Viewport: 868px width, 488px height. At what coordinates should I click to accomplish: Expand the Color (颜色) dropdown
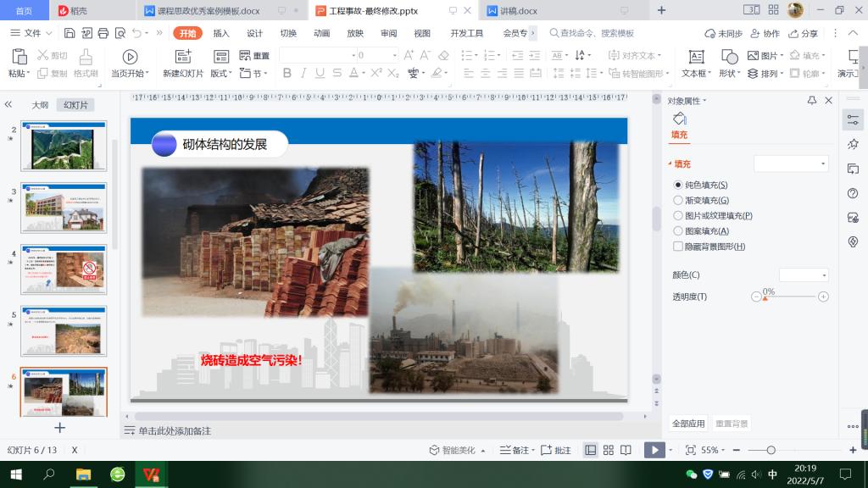pos(803,275)
